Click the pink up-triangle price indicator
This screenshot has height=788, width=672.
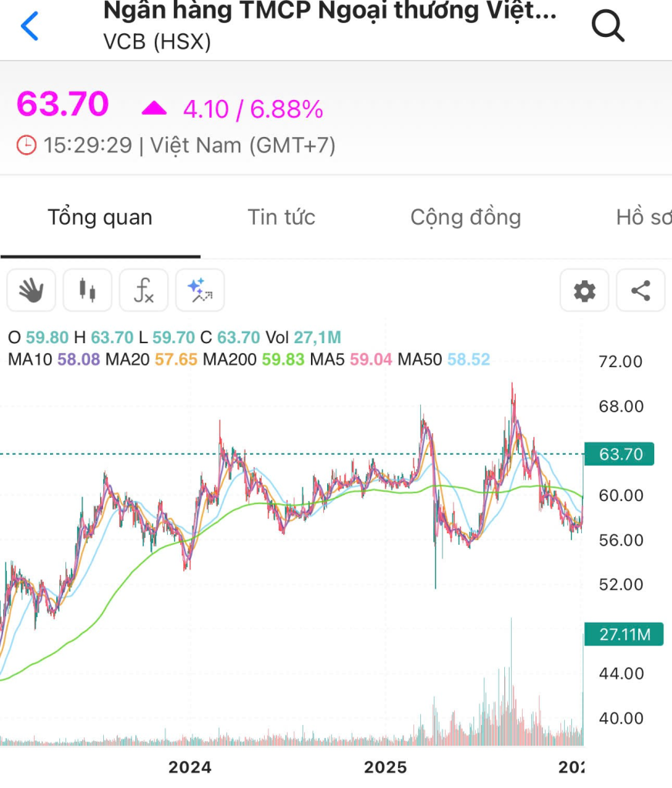154,109
